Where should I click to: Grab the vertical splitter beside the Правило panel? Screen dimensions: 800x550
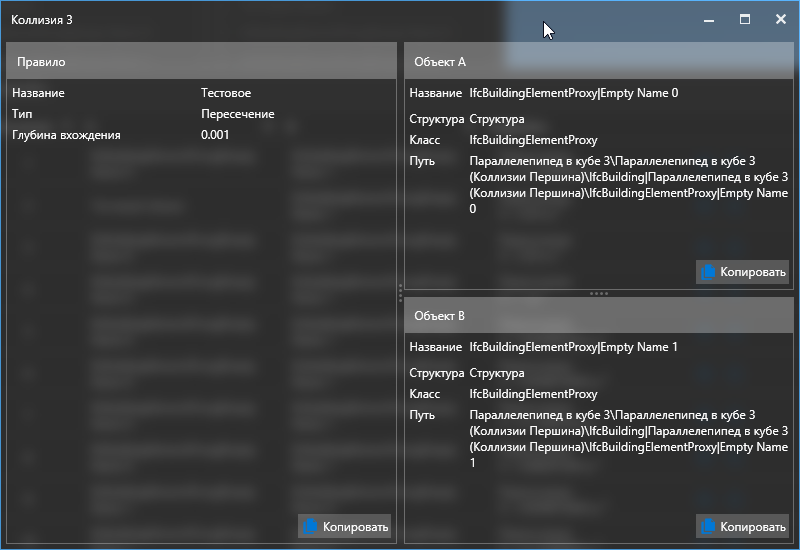click(x=400, y=293)
